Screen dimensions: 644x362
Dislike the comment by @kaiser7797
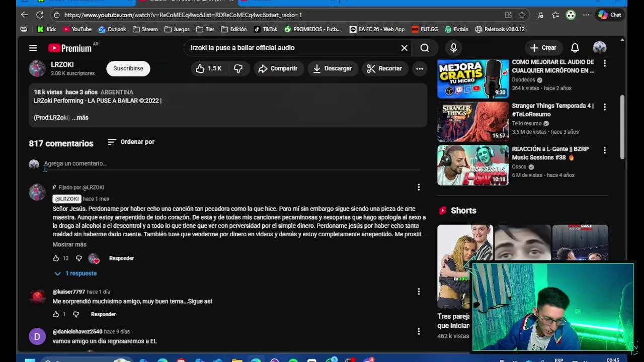(x=76, y=314)
